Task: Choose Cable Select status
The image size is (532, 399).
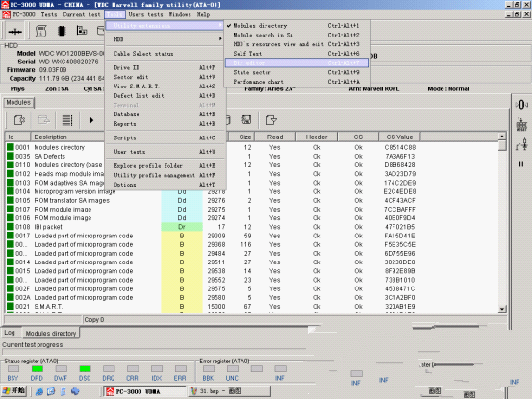Action: point(165,54)
